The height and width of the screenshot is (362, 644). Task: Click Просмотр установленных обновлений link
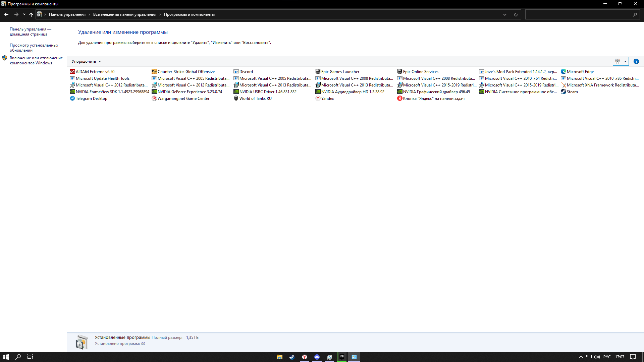tap(34, 47)
